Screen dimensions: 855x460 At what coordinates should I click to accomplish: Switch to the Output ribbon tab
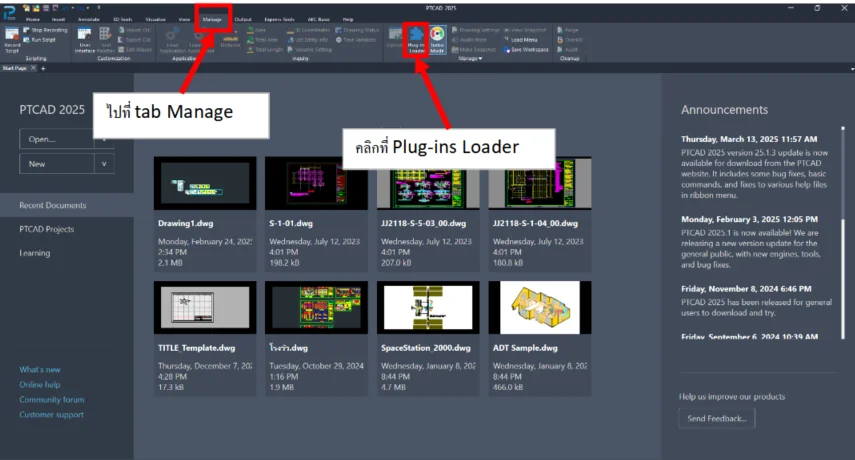coord(243,19)
